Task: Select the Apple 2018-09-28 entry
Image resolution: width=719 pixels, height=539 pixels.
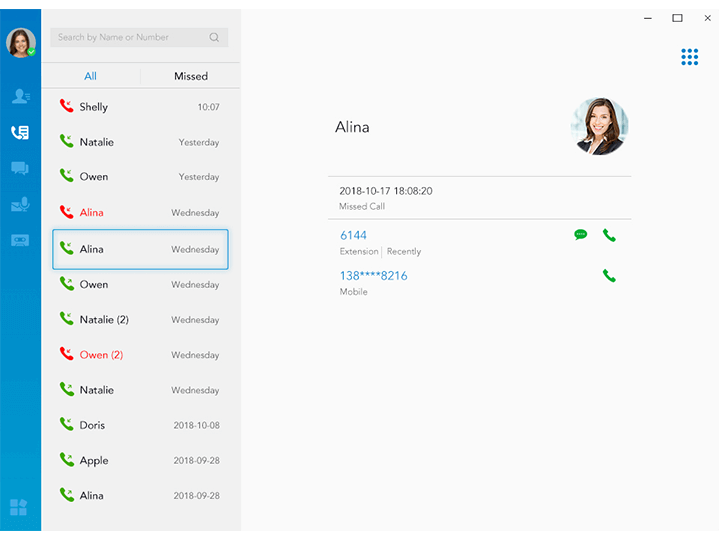Action: pos(140,461)
